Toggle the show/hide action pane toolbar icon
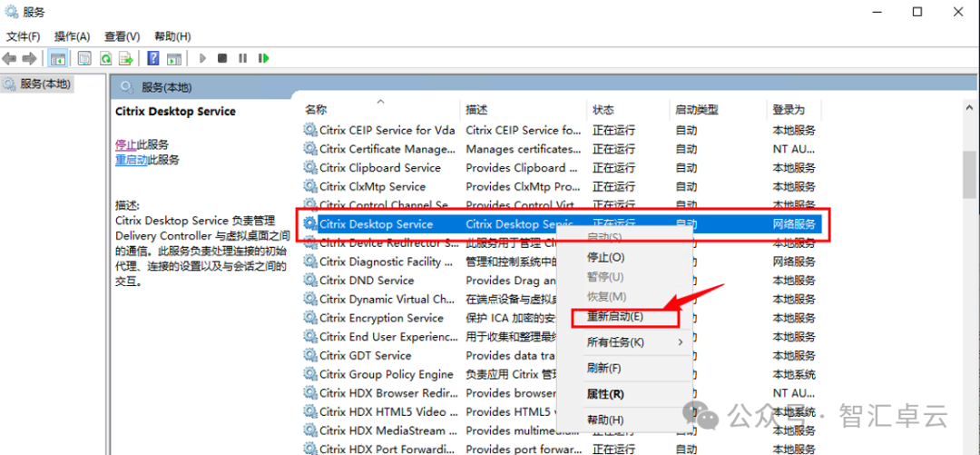This screenshot has width=980, height=455. click(174, 58)
